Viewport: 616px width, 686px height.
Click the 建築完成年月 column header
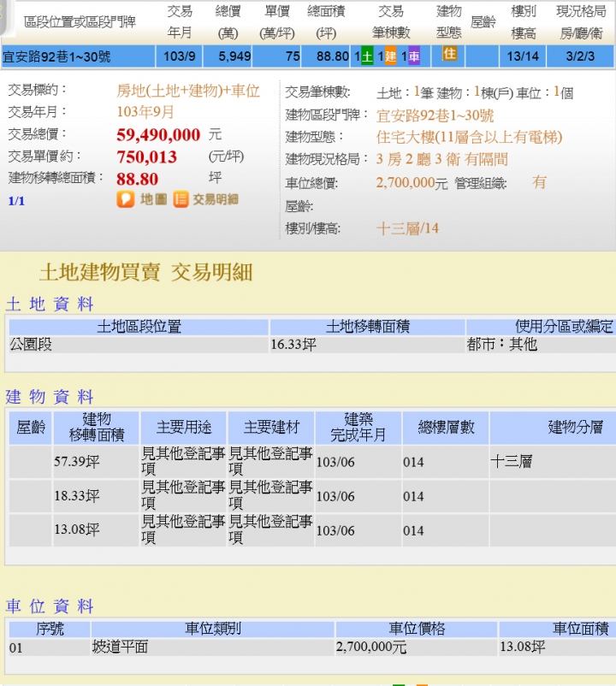(x=358, y=428)
